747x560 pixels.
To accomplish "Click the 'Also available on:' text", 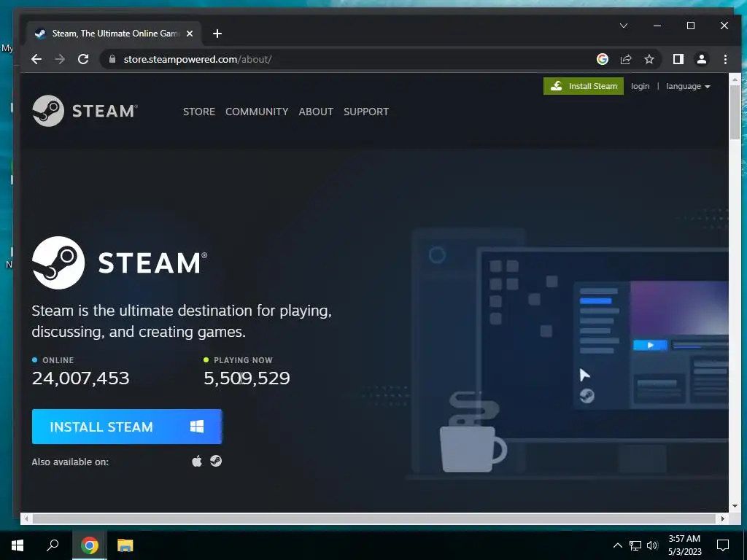I will point(70,462).
